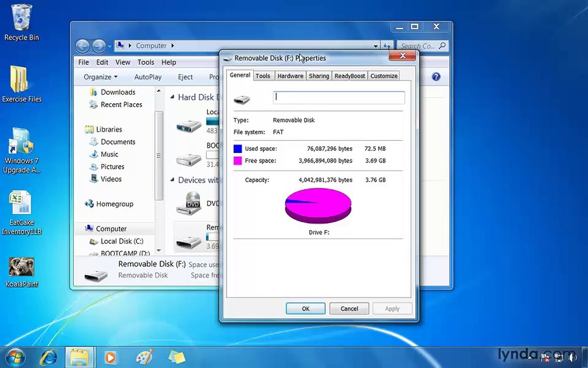Open the View menu
588x368 pixels.
pos(122,62)
